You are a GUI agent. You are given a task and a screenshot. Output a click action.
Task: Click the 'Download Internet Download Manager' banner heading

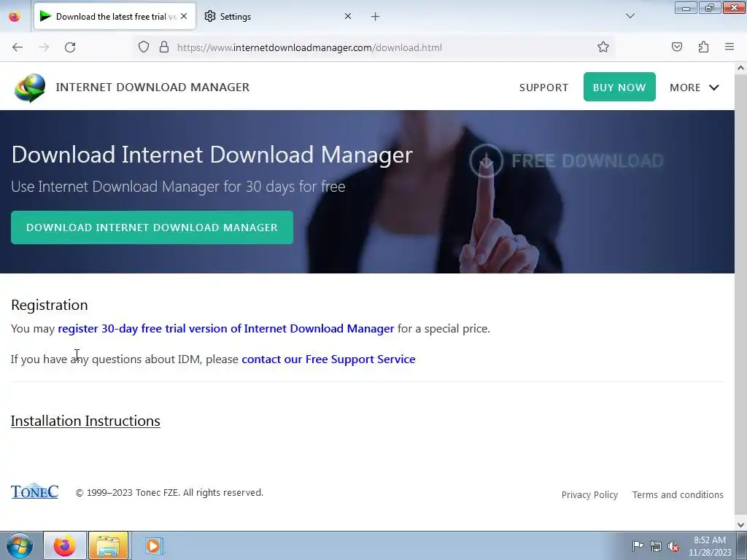(x=212, y=155)
